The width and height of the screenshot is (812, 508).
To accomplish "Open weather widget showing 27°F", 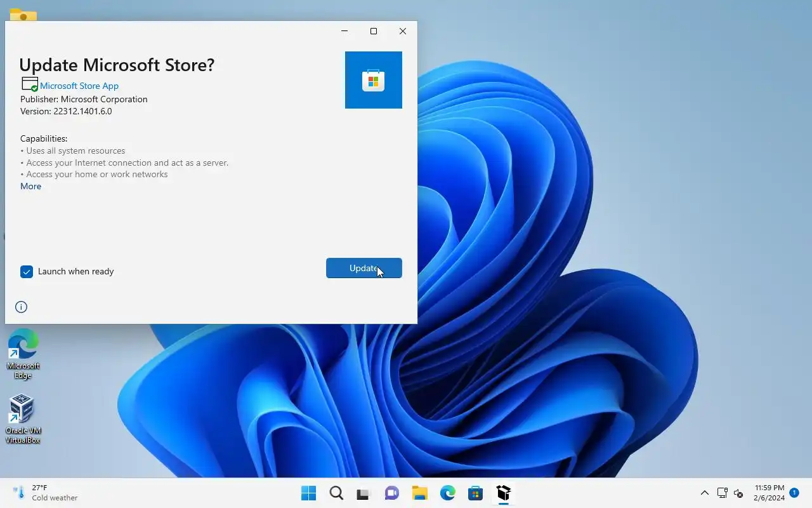I will click(x=46, y=493).
